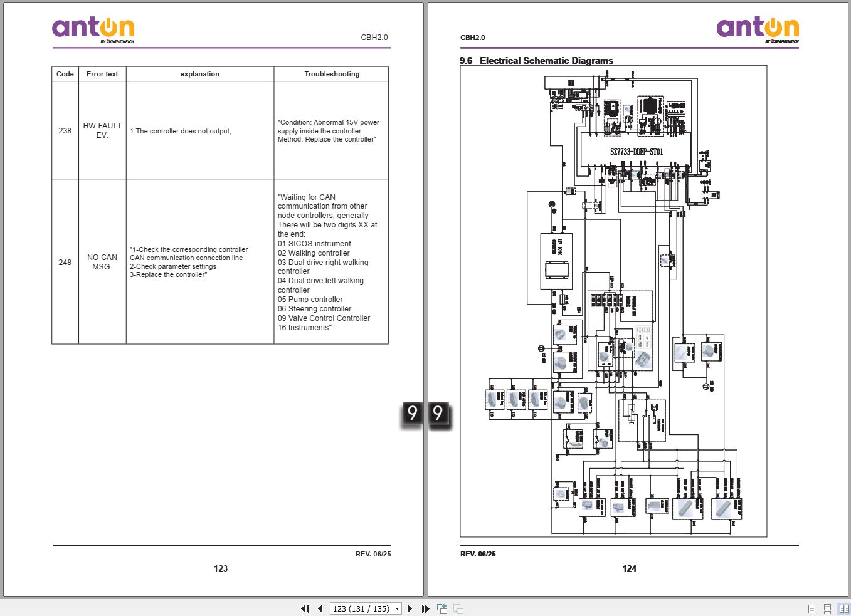Select the NO CAN MSG error 248 row
Screen dimensions: 851x616
(x=219, y=262)
